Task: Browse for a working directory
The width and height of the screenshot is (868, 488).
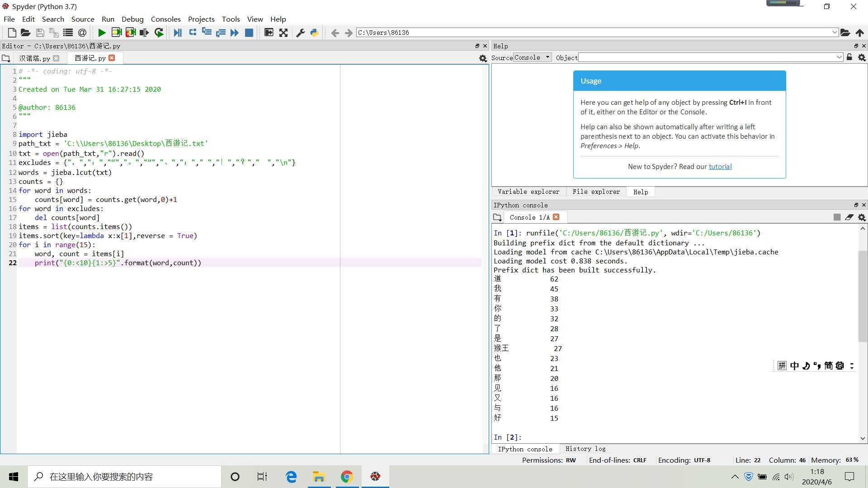Action: point(845,33)
